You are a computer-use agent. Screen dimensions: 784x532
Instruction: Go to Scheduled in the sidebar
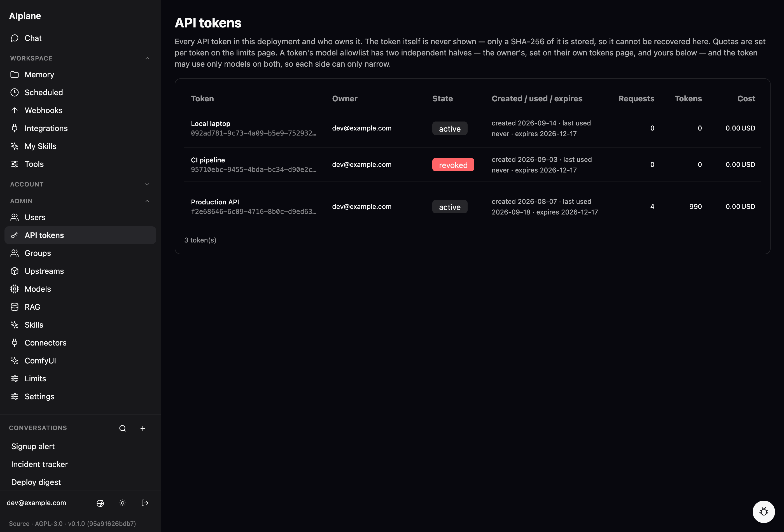coord(80,92)
